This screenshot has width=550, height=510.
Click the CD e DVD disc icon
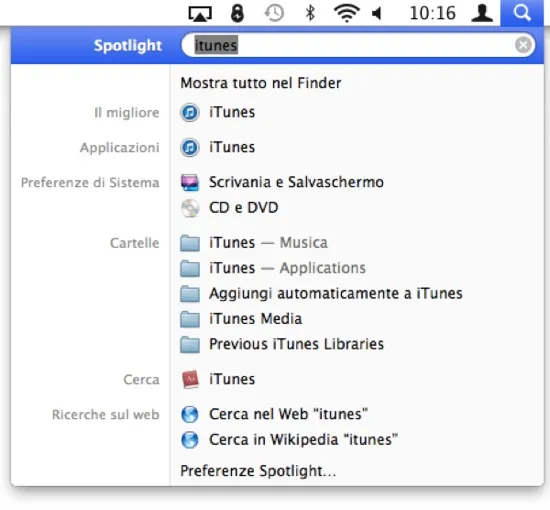[x=190, y=208]
